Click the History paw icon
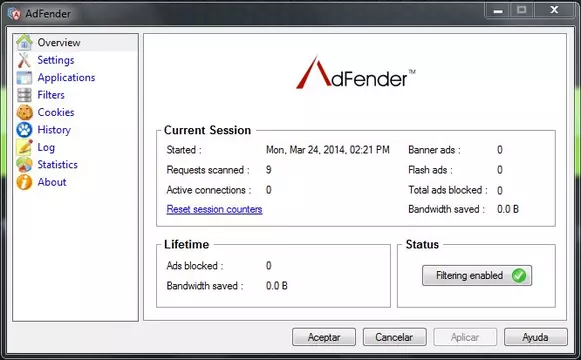 coord(24,130)
